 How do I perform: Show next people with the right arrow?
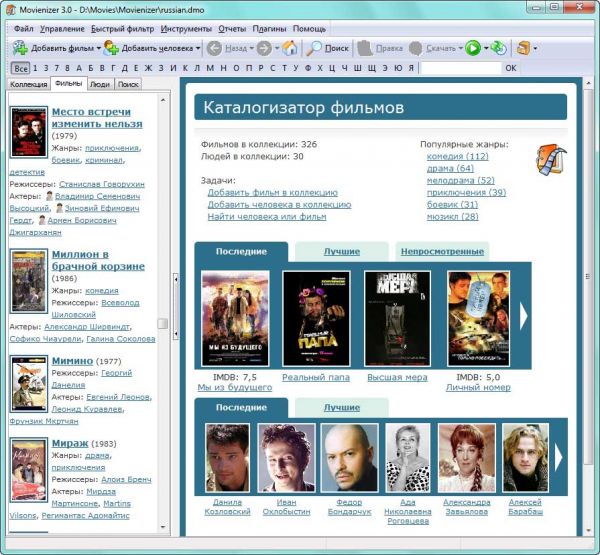559,457
